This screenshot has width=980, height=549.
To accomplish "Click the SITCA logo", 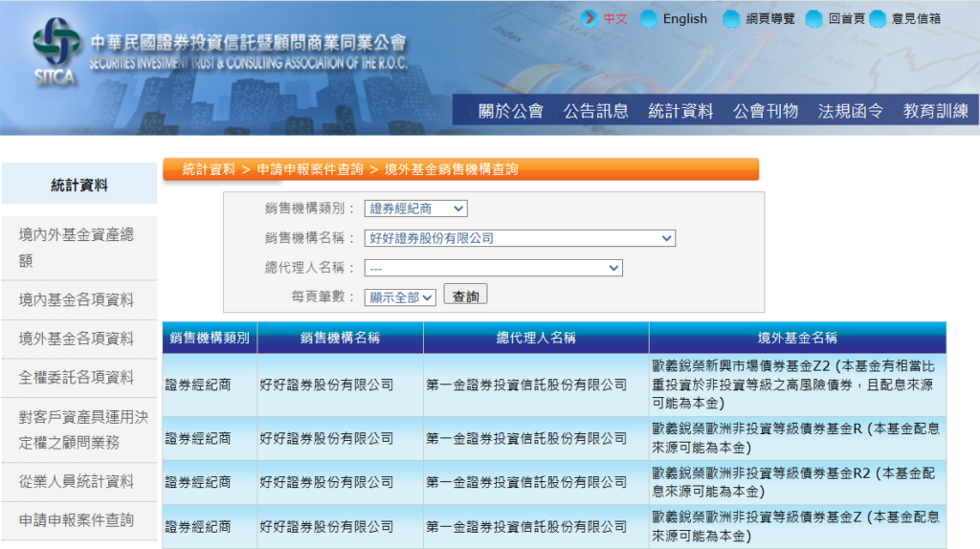I will coord(56,52).
